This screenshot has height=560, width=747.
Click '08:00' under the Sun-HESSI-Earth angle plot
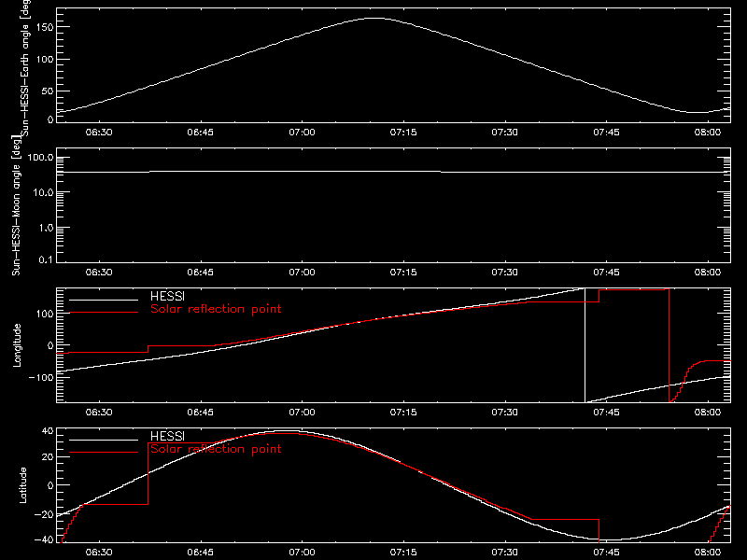point(708,133)
